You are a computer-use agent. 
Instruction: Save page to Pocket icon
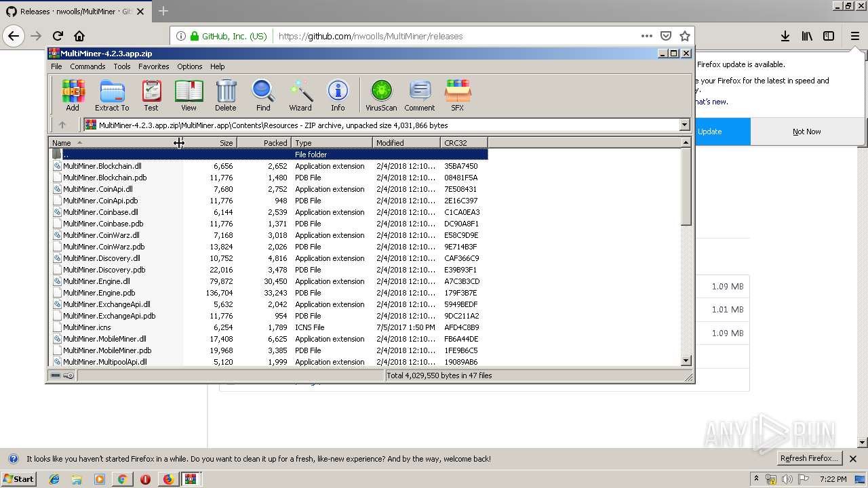point(666,36)
